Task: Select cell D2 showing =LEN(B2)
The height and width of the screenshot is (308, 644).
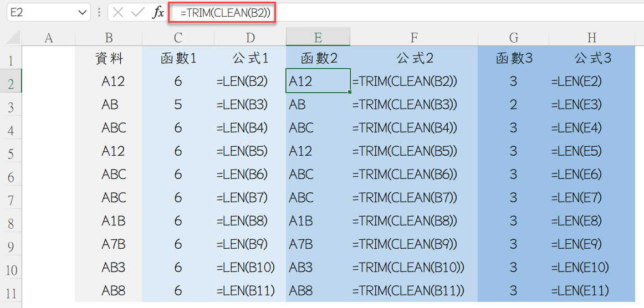Action: (x=250, y=81)
